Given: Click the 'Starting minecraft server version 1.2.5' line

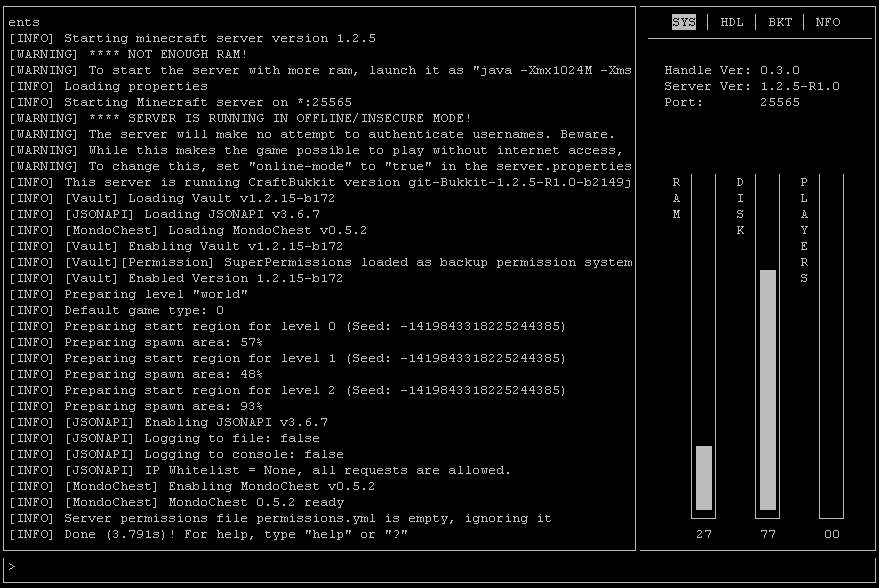Looking at the screenshot, I should pos(192,38).
